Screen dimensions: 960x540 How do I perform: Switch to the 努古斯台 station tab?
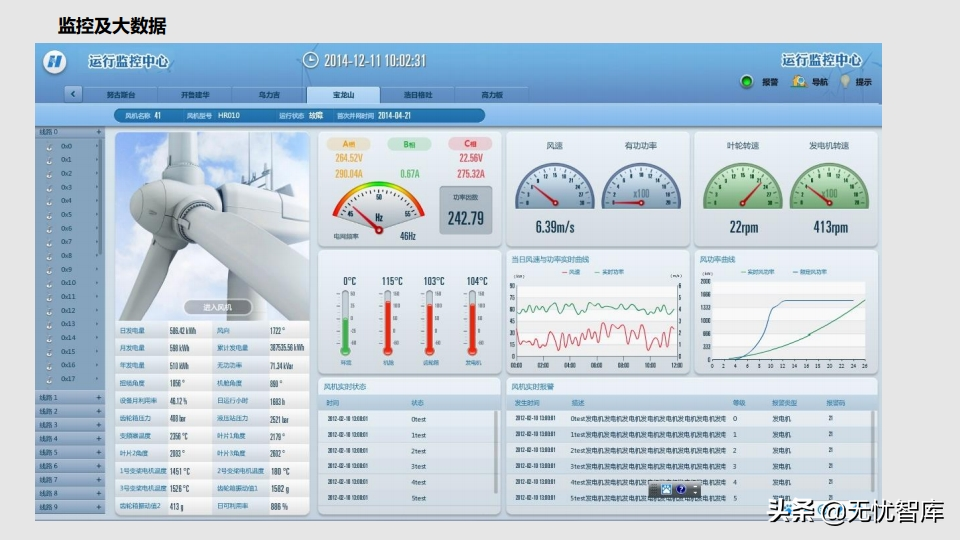[x=121, y=95]
